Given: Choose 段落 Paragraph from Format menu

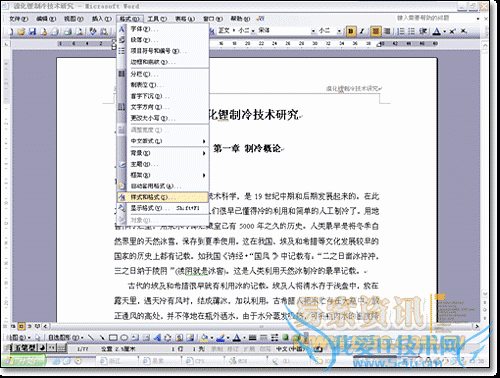Looking at the screenshot, I should (x=163, y=40).
